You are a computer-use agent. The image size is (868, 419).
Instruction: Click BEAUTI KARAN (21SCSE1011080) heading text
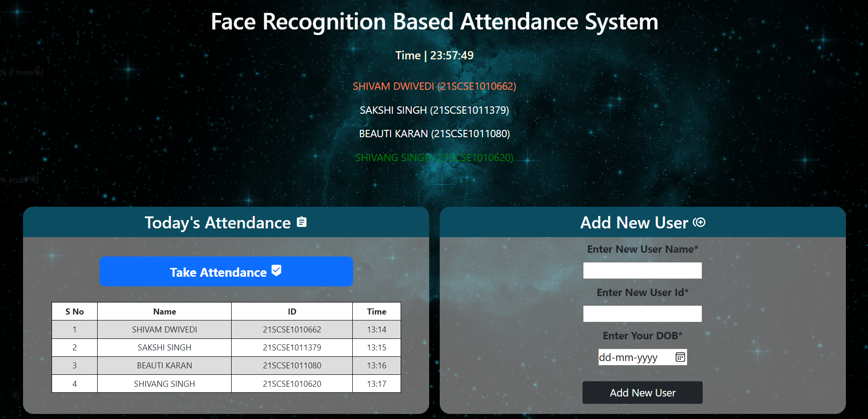[434, 134]
